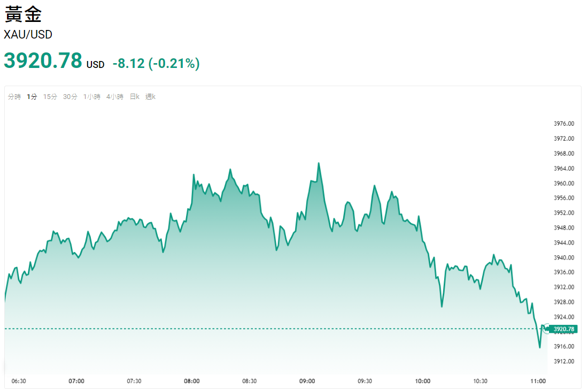Click the large 3920.78 price quote
This screenshot has width=588, height=389.
(x=43, y=61)
